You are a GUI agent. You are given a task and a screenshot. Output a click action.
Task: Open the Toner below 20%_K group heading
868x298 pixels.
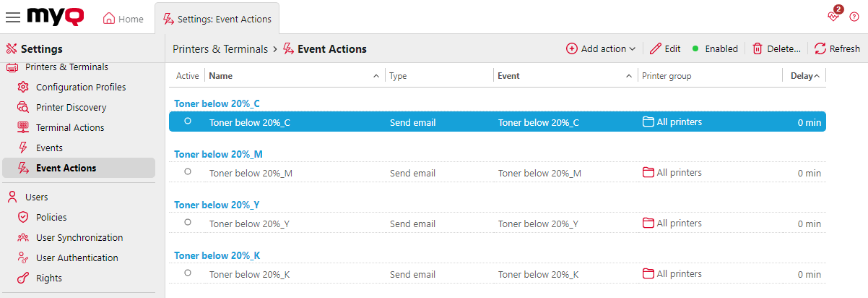click(x=217, y=255)
